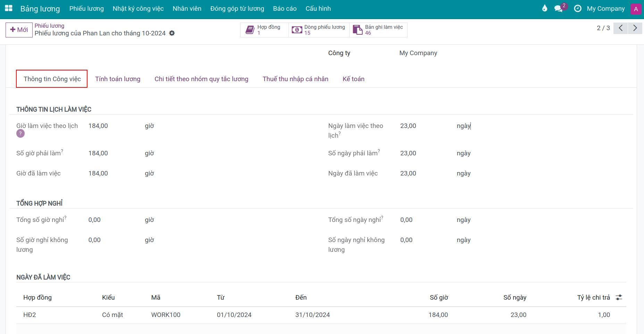Open Dòng phiếu lương smart button
The width and height of the screenshot is (644, 334).
[x=319, y=30]
